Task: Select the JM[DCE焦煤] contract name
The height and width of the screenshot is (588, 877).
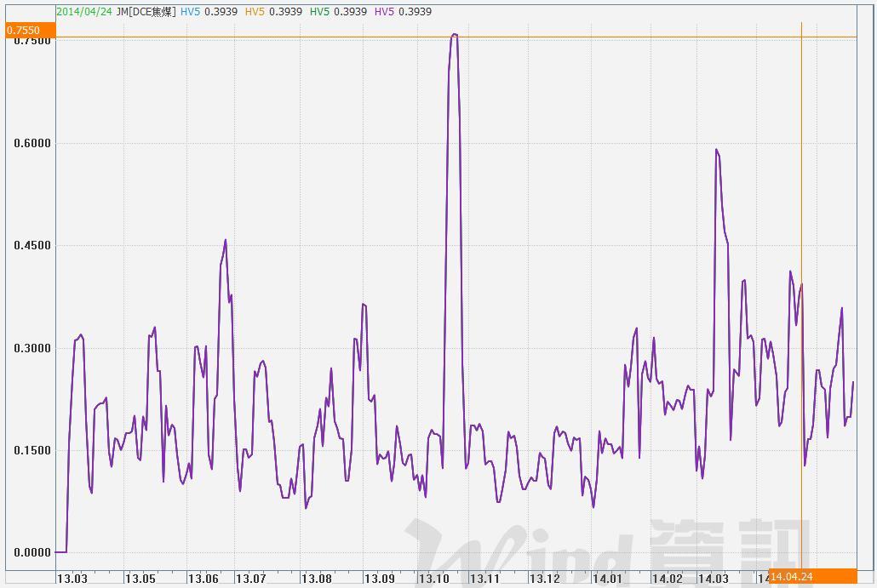Action: pyautogui.click(x=146, y=12)
